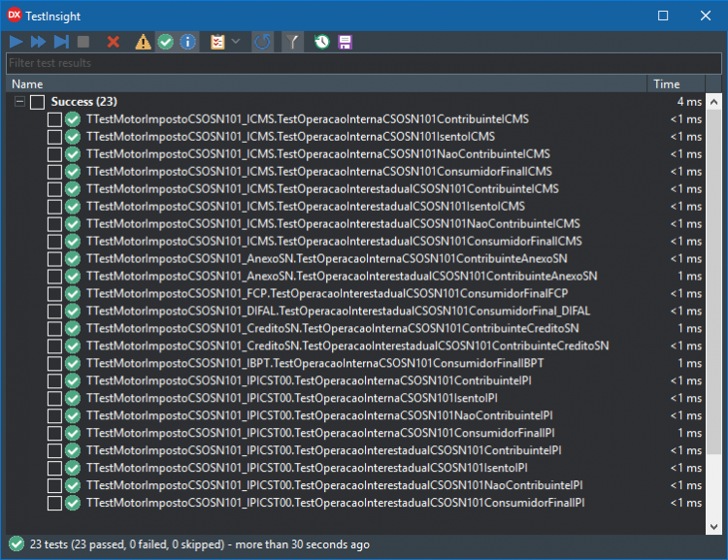
Task: Click the purple floppy run-on-save icon
Action: (345, 43)
